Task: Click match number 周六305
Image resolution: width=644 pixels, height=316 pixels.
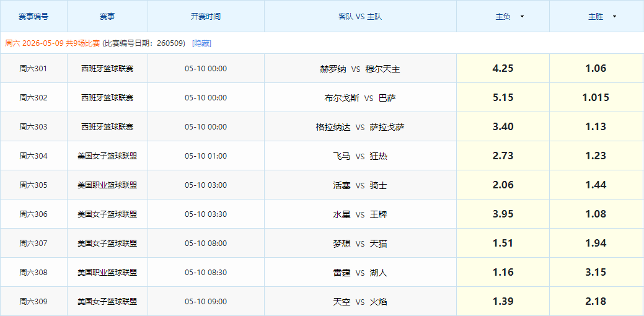Action: click(33, 185)
